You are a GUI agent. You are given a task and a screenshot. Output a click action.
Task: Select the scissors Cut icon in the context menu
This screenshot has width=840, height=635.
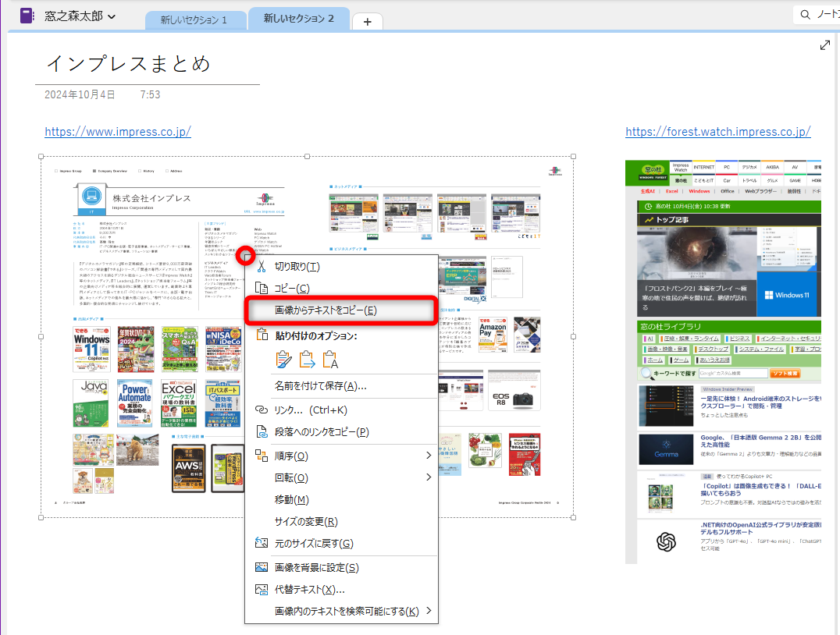coord(263,264)
